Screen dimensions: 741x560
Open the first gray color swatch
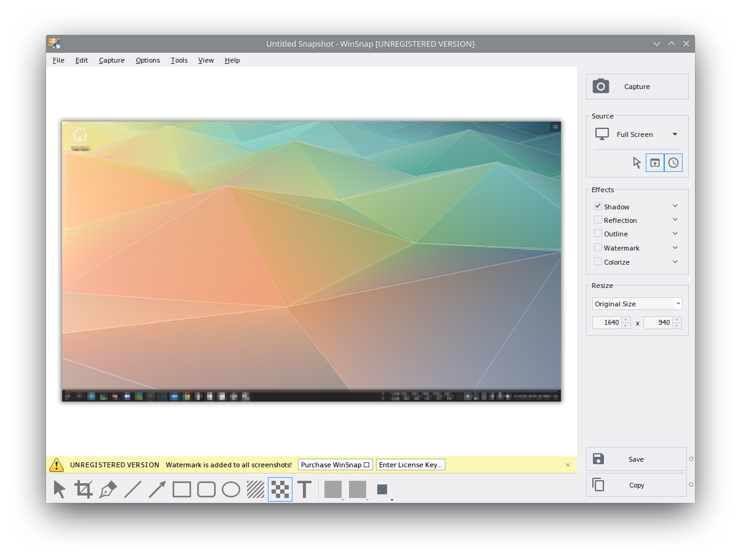[333, 489]
